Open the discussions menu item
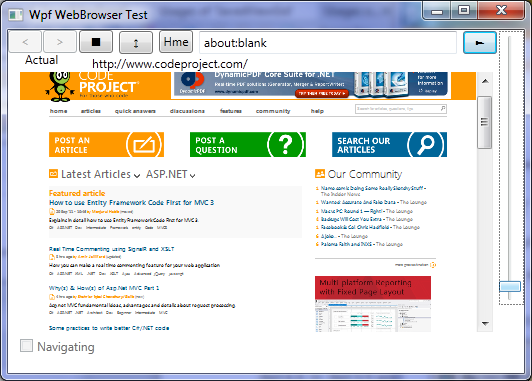 (x=187, y=111)
